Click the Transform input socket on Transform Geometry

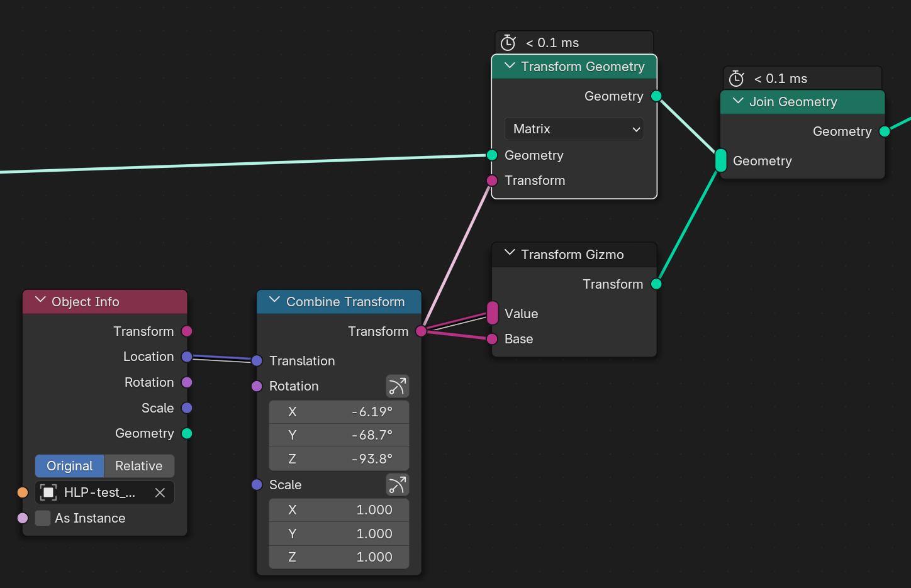click(492, 181)
